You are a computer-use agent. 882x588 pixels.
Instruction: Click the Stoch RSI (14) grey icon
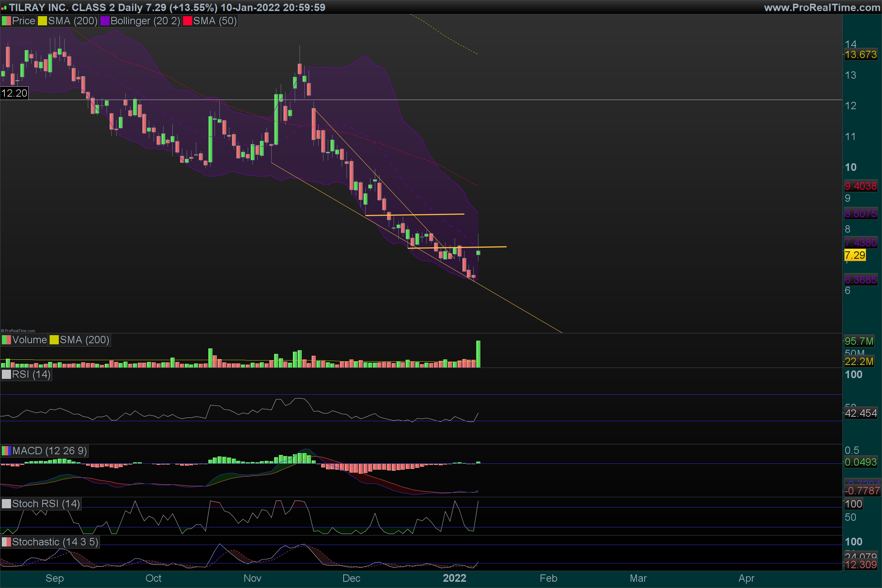click(x=6, y=503)
